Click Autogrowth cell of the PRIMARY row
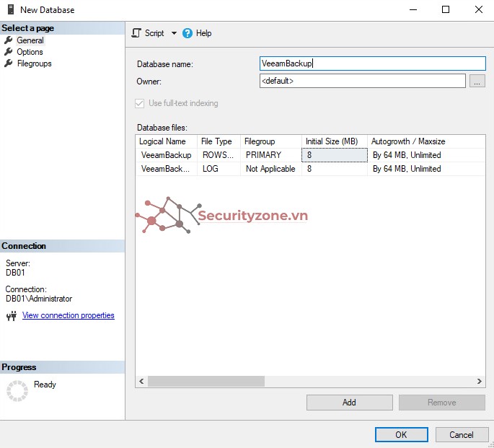Image resolution: width=494 pixels, height=448 pixels. pos(426,155)
